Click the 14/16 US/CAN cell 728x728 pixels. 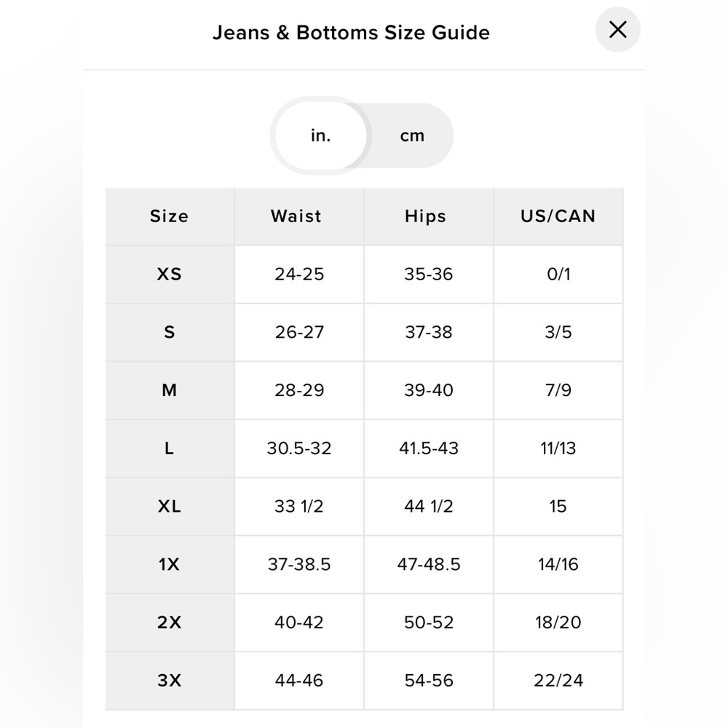tap(558, 565)
